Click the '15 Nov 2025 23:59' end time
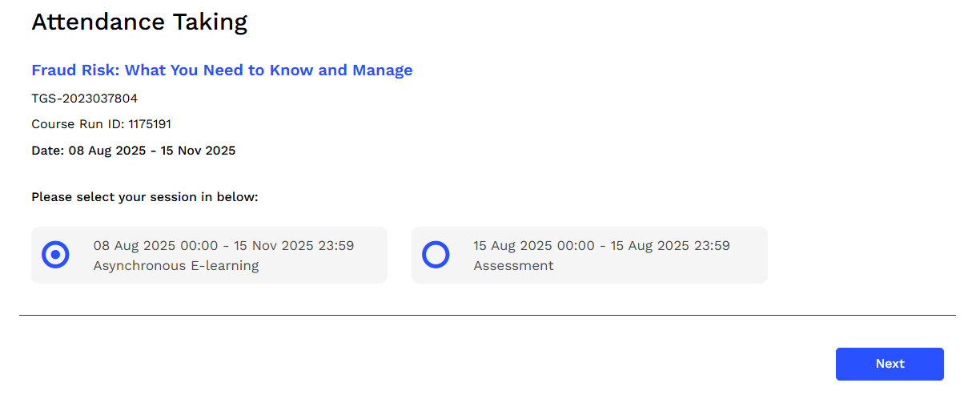This screenshot has height=399, width=980. click(x=294, y=245)
